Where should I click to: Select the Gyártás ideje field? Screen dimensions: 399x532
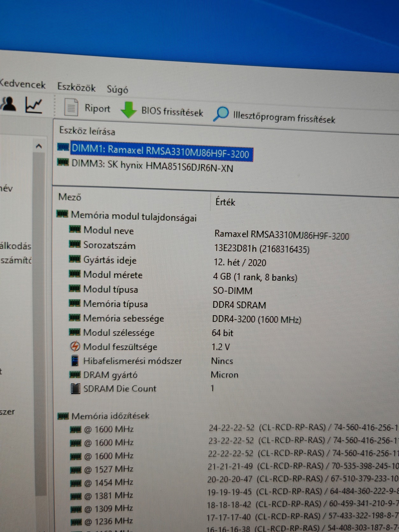coord(110,260)
